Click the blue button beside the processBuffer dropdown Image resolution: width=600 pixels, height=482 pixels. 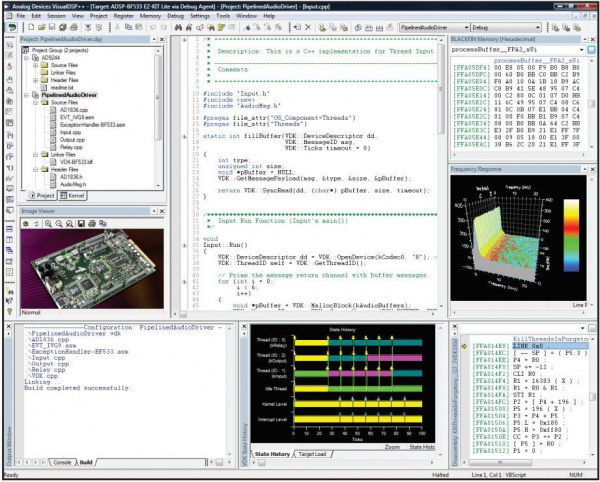(x=591, y=50)
